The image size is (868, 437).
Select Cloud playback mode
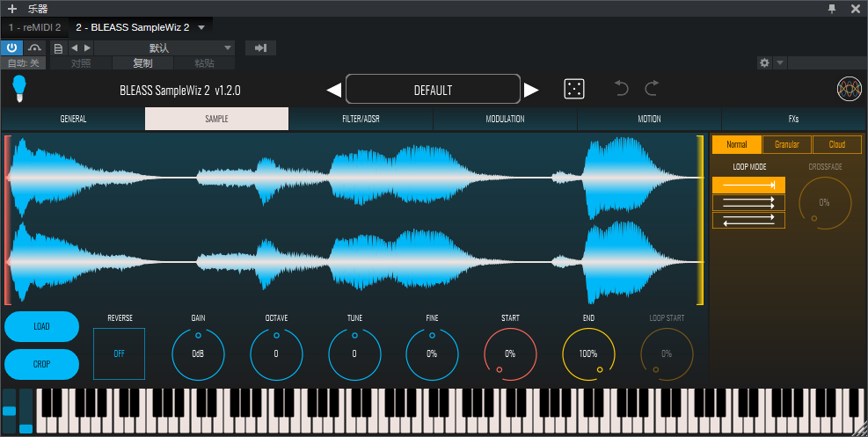[837, 144]
